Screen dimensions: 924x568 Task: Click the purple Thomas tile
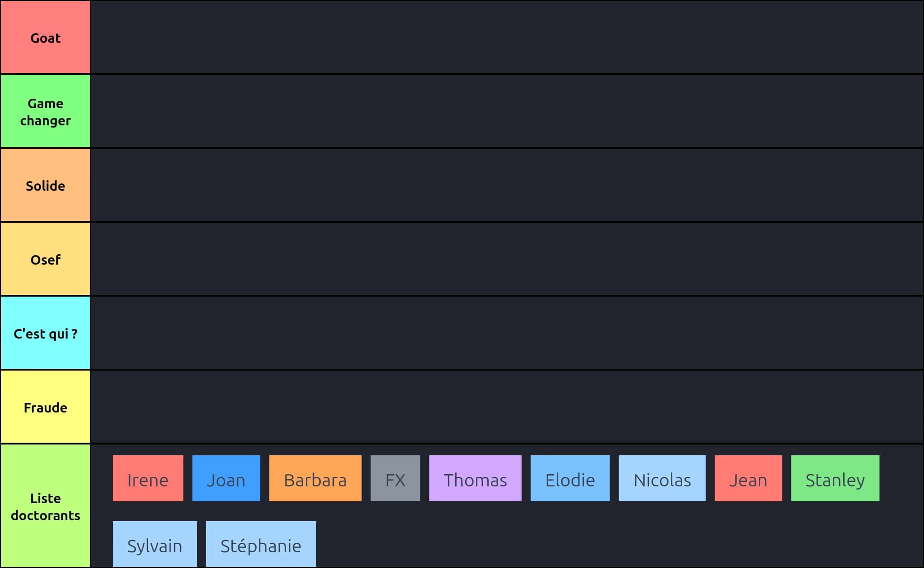475,478
